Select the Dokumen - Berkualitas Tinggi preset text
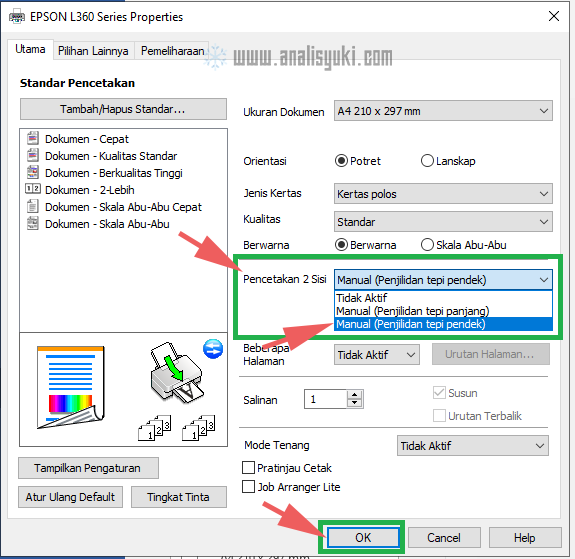Image resolution: width=575 pixels, height=559 pixels. point(114,173)
